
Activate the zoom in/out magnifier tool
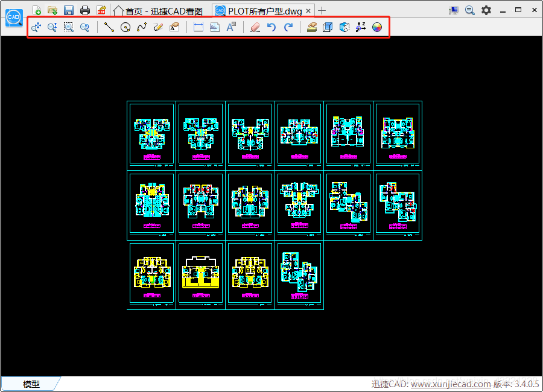coord(52,27)
